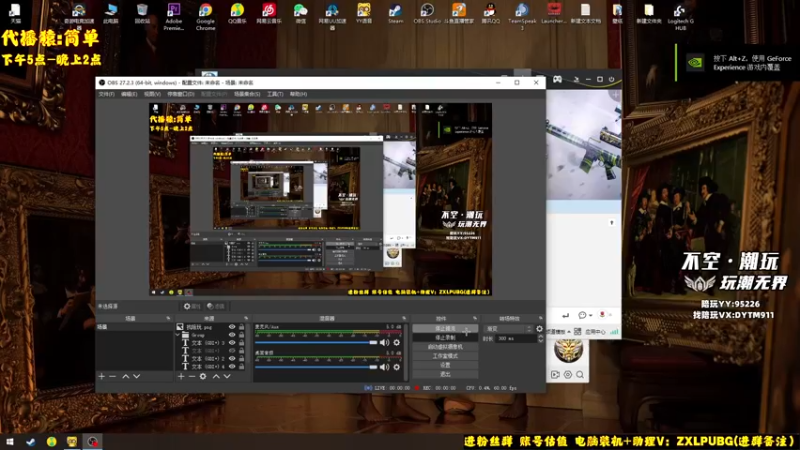Open 网易云音乐 desktop icon

coord(269,13)
